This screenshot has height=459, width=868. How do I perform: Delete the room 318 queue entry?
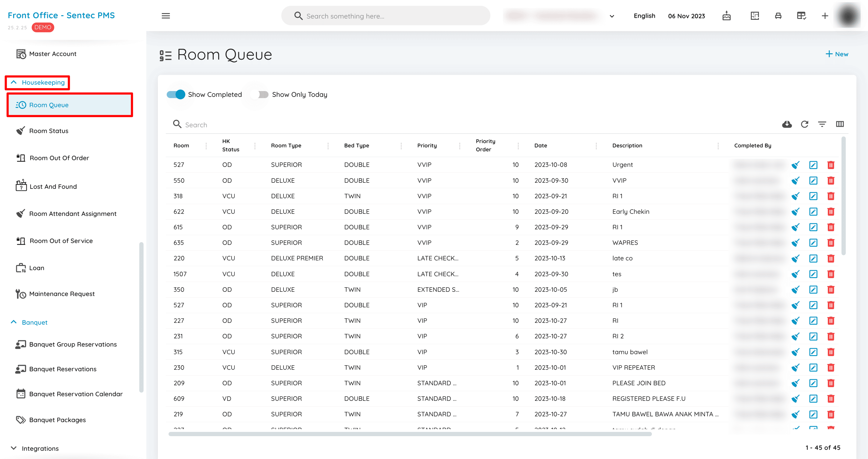[831, 196]
